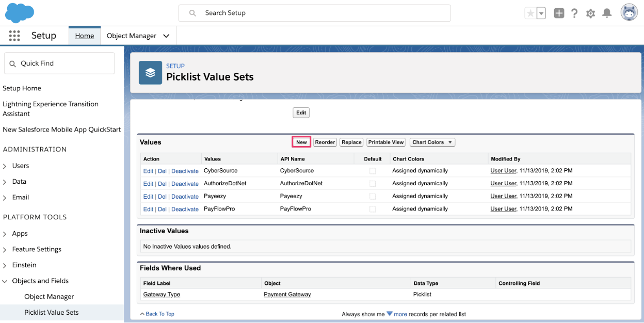Check the Default box for CyberSource

click(373, 171)
